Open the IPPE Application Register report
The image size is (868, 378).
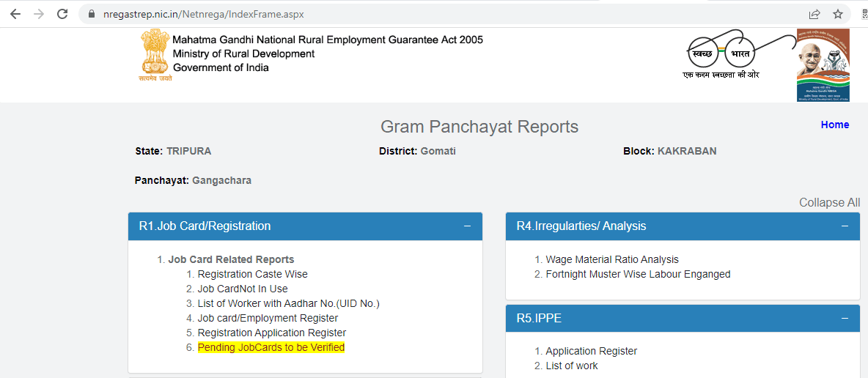click(591, 351)
